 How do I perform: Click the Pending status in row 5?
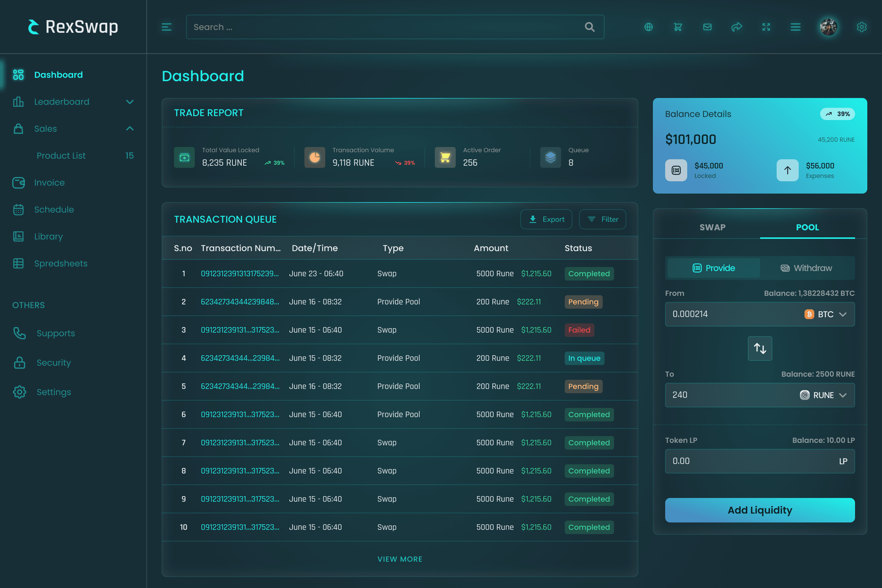tap(583, 386)
